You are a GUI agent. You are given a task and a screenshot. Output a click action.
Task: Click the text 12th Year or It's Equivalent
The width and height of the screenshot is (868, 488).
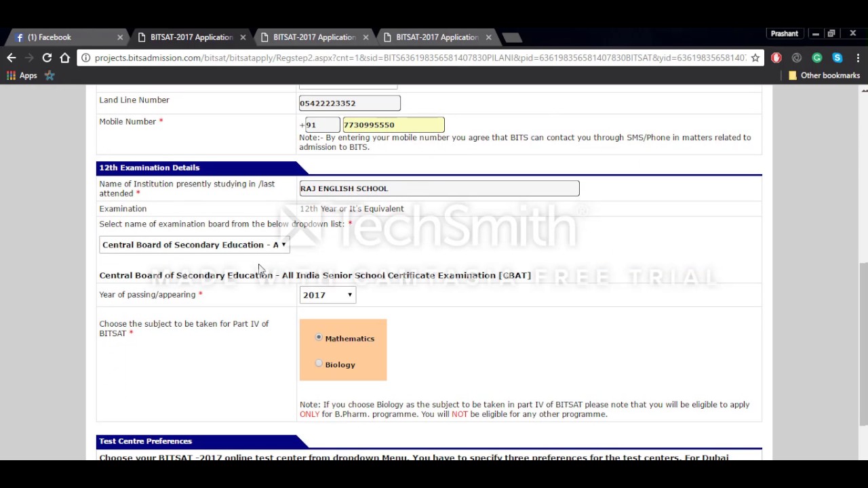(x=351, y=209)
